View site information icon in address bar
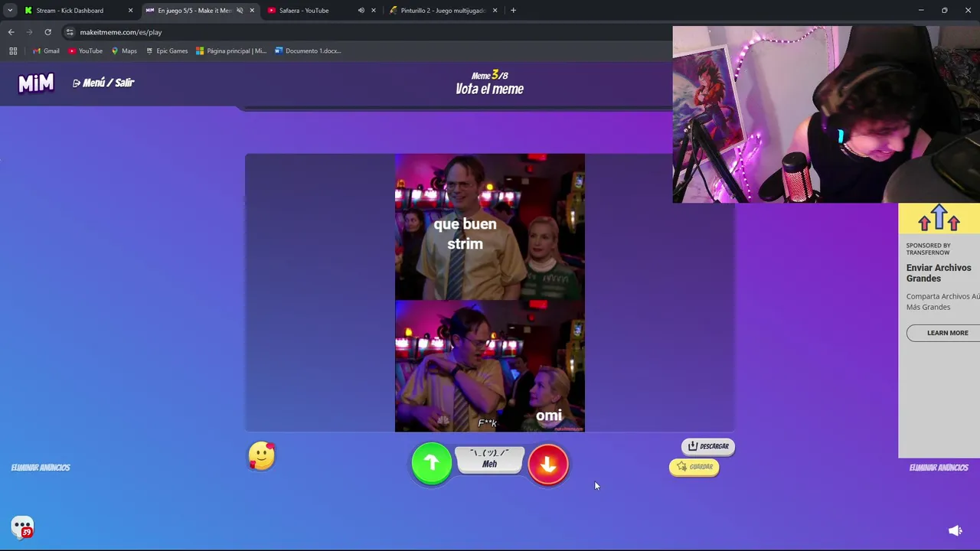980x551 pixels. point(70,32)
